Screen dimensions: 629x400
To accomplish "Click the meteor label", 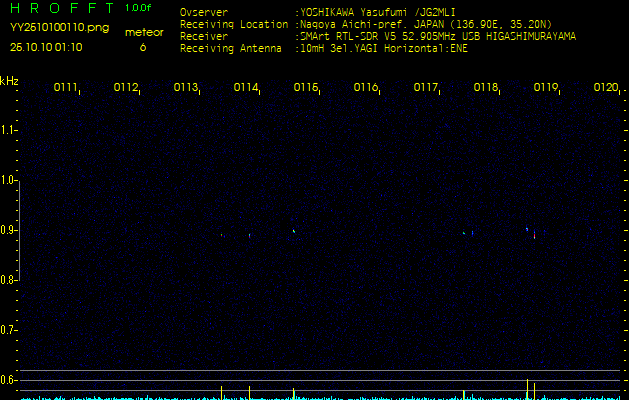I will tap(144, 32).
